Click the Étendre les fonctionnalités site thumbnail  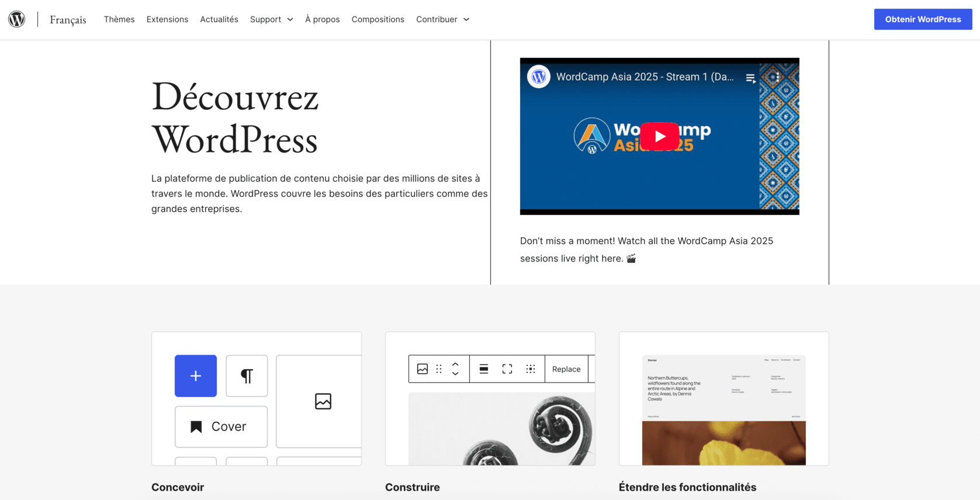click(723, 409)
